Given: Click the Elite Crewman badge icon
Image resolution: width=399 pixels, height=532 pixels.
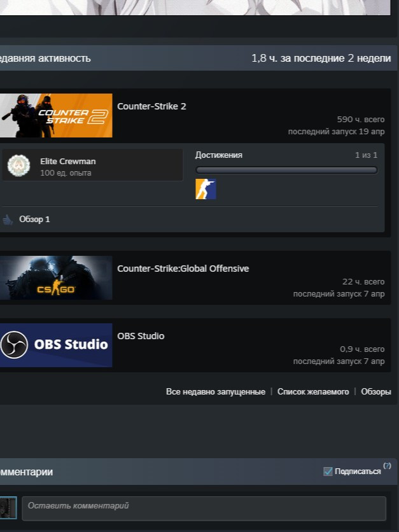Looking at the screenshot, I should (18, 165).
